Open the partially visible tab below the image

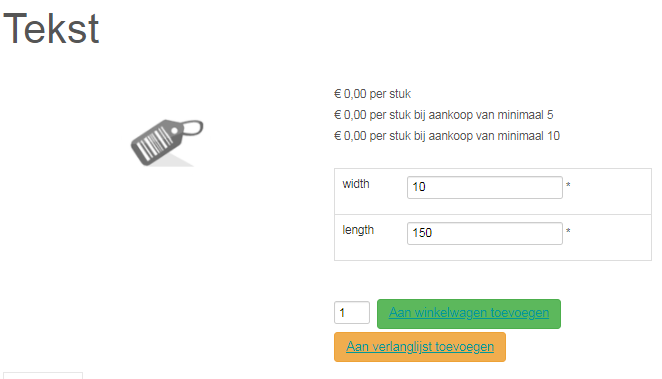click(43, 376)
